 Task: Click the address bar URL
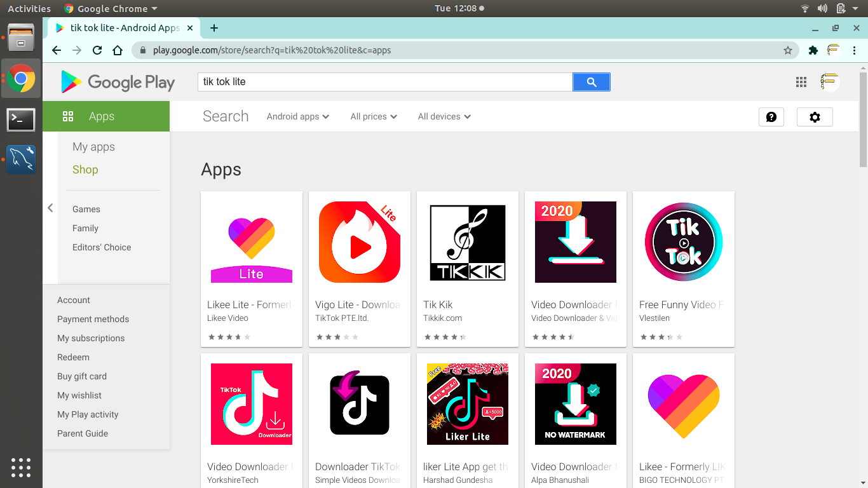click(272, 50)
